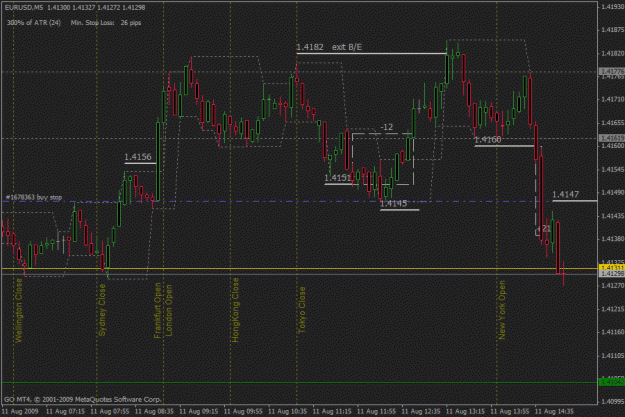
Task: Select '11 Aug 11:15' on the time axis
Action: tap(332, 411)
